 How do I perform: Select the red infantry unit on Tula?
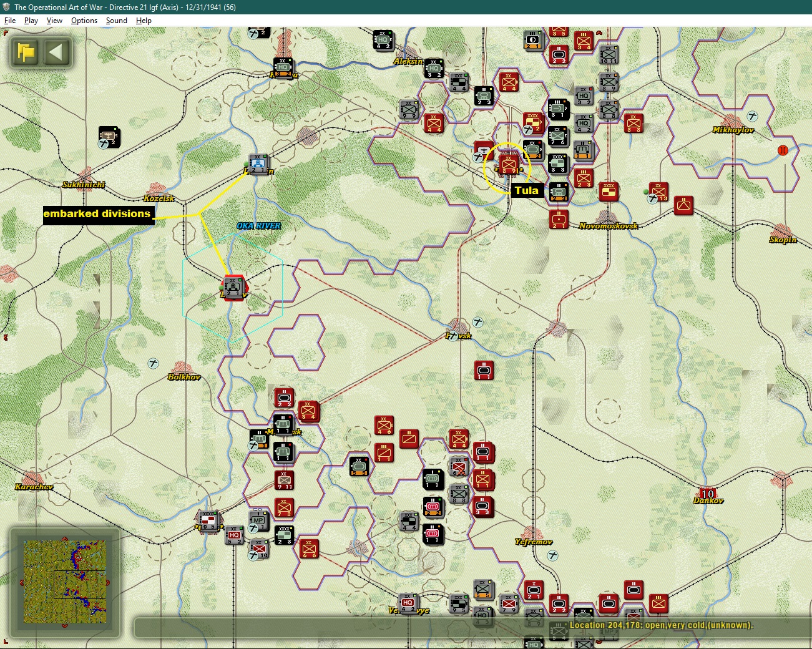[x=509, y=164]
